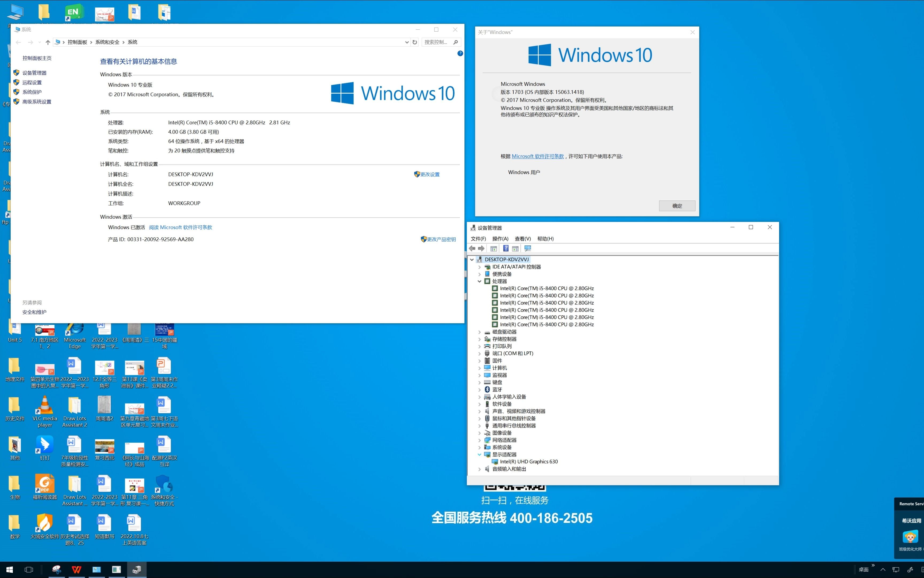Click 安全和维护 in System window

(34, 312)
